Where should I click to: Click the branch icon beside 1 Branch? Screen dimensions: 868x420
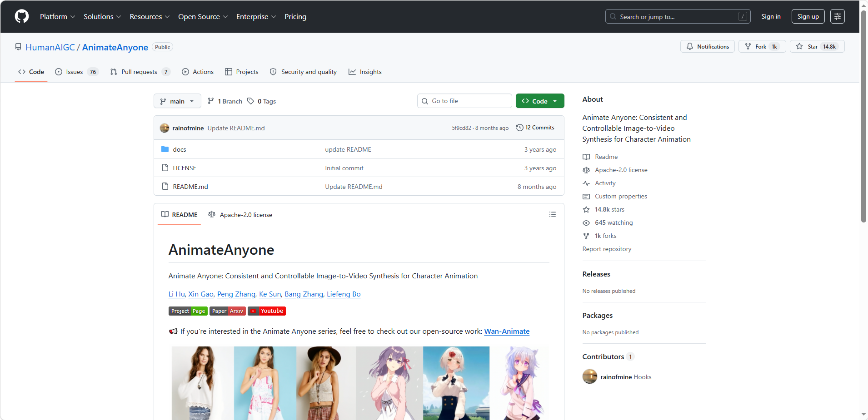point(211,101)
